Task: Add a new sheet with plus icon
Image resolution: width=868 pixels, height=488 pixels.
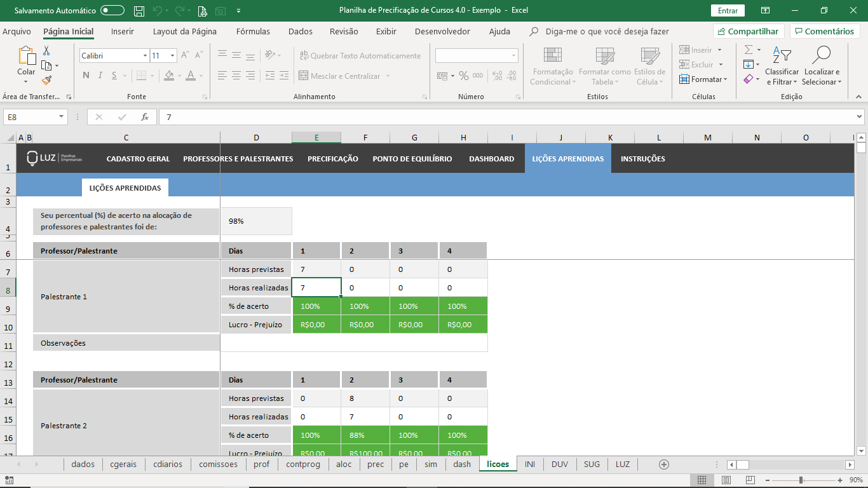Action: point(664,464)
